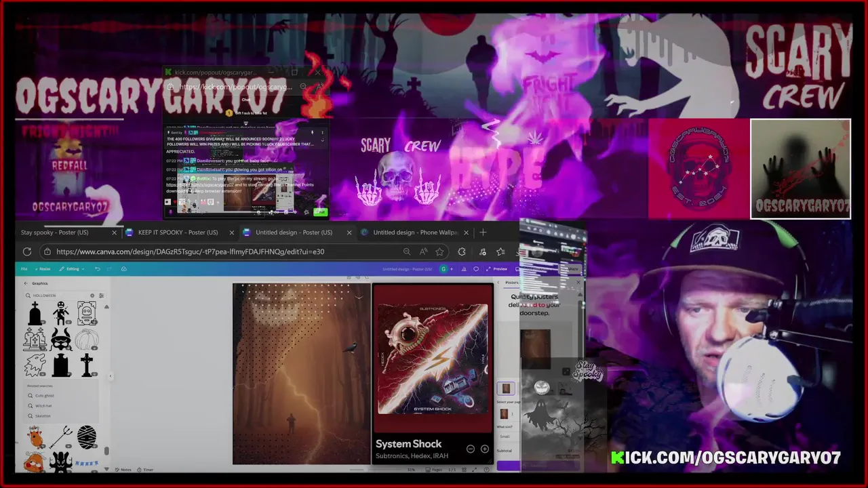Go back in the Posters panel

tap(498, 282)
